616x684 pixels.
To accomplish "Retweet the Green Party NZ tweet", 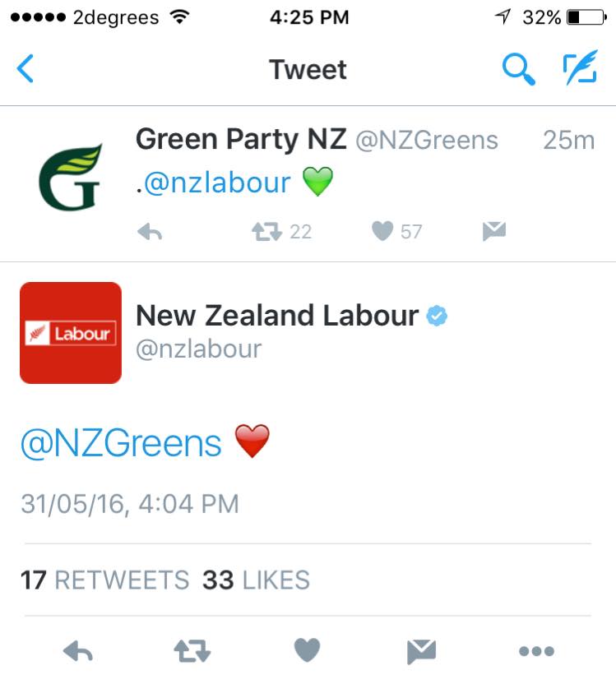I will 266,232.
